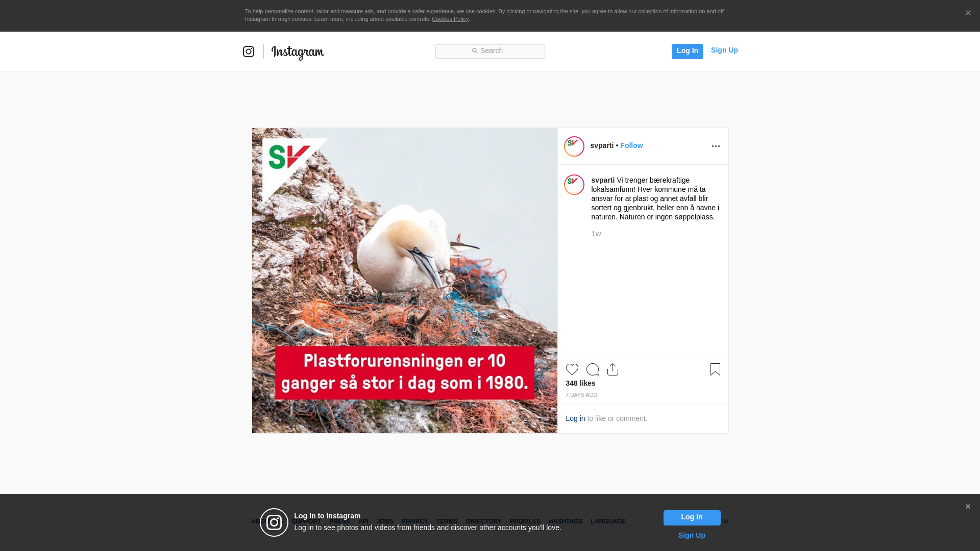The image size is (980, 551).
Task: Click the 348 likes count
Action: coord(580,383)
